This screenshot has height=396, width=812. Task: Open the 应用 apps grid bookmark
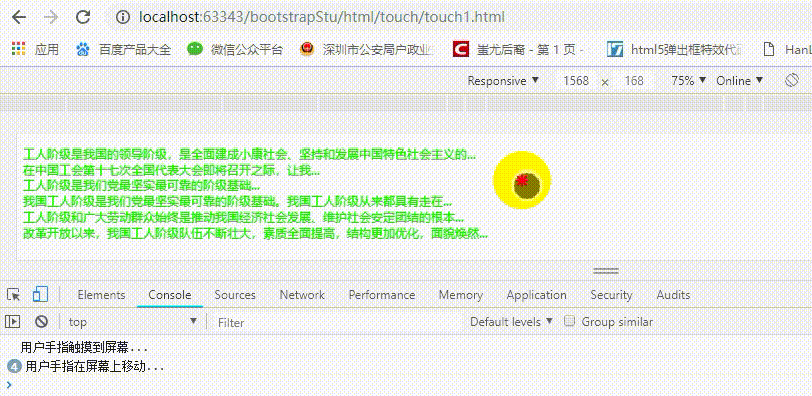(35, 50)
